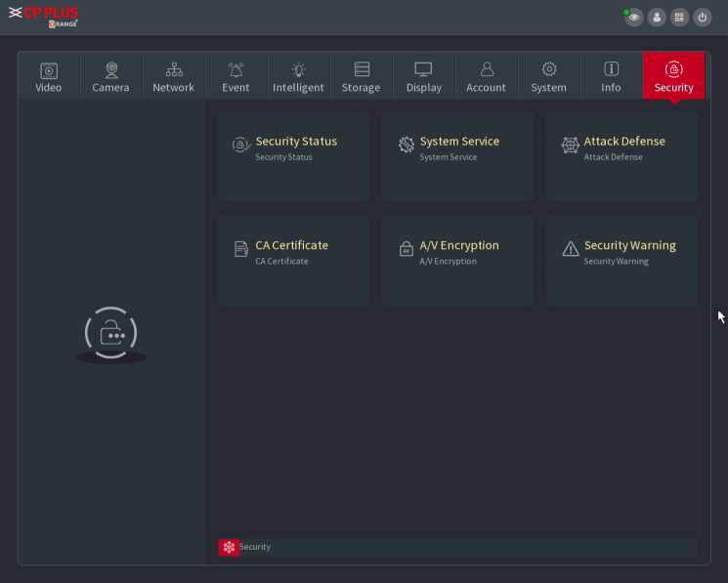Click the A/V Encryption lock icon
The height and width of the screenshot is (583, 728).
[407, 250]
